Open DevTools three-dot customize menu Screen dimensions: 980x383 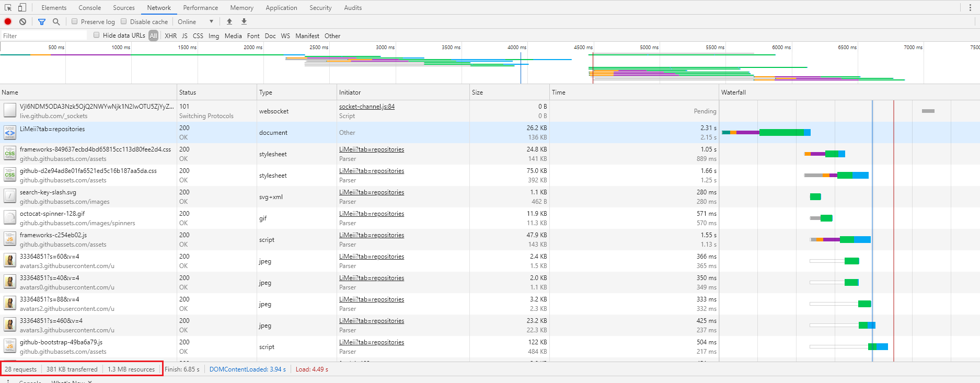tap(970, 7)
